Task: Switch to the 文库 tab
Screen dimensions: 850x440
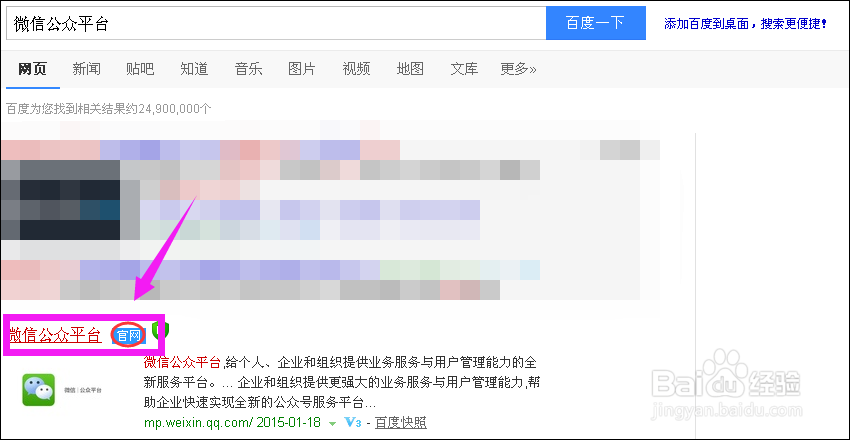Action: pos(464,69)
